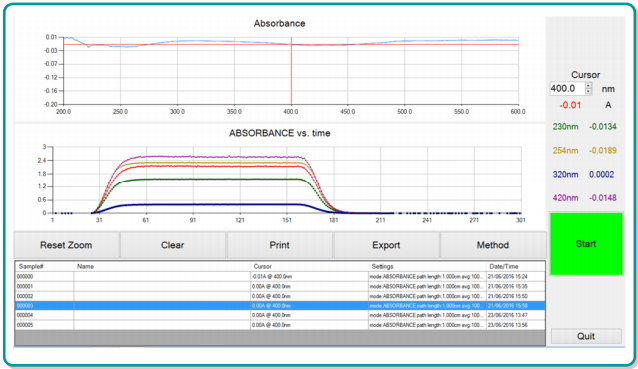Click the Date/Time column header
Viewport: 638px width, 369px height.
516,266
